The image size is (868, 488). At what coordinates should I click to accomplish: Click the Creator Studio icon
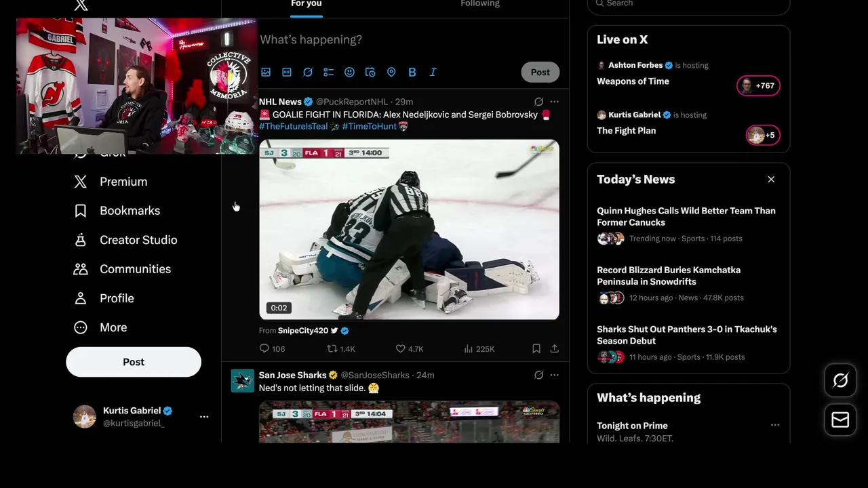click(81, 240)
